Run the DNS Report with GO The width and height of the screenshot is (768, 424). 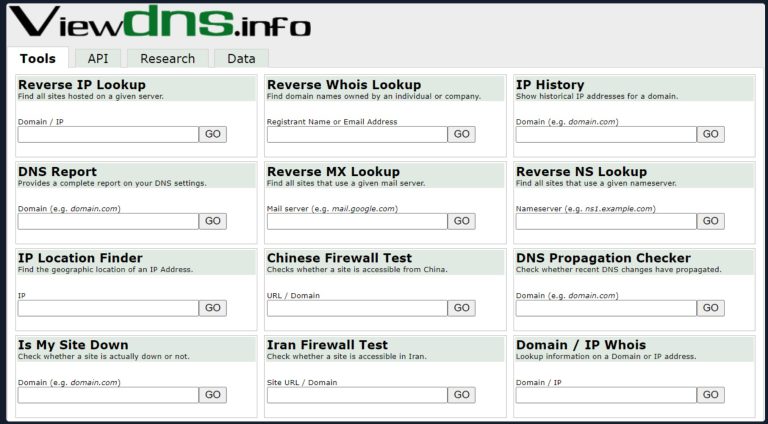click(213, 221)
